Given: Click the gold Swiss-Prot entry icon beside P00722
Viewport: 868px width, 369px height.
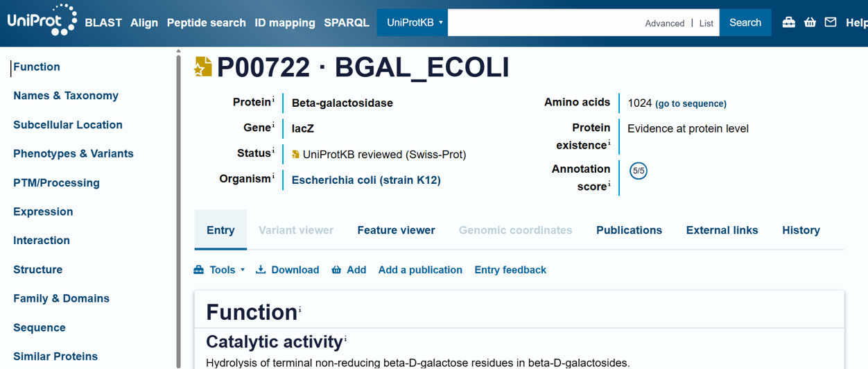Looking at the screenshot, I should point(202,67).
